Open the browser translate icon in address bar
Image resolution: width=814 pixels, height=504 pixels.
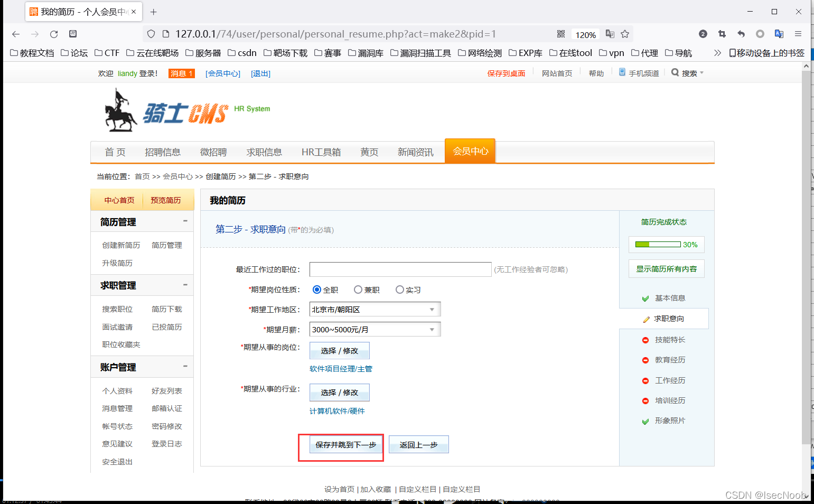click(610, 33)
